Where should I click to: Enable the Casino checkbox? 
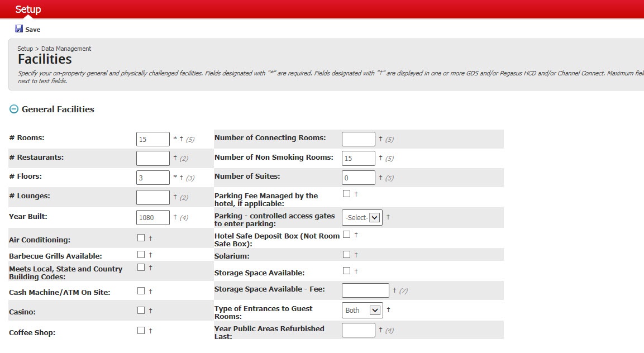[x=141, y=310]
